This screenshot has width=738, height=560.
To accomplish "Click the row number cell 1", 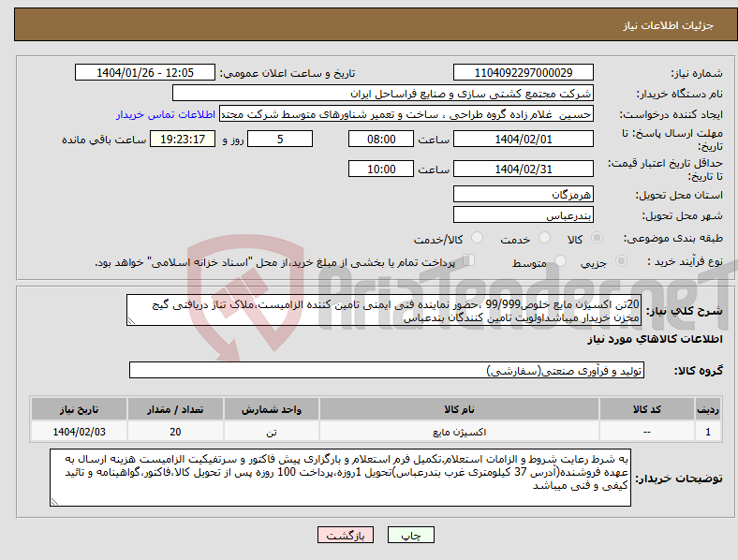I will (x=708, y=432).
